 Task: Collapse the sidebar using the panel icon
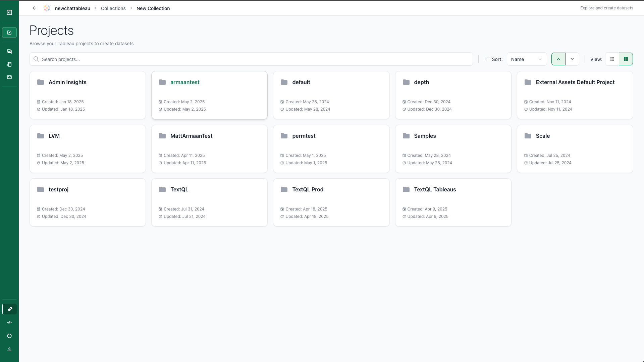pyautogui.click(x=9, y=12)
